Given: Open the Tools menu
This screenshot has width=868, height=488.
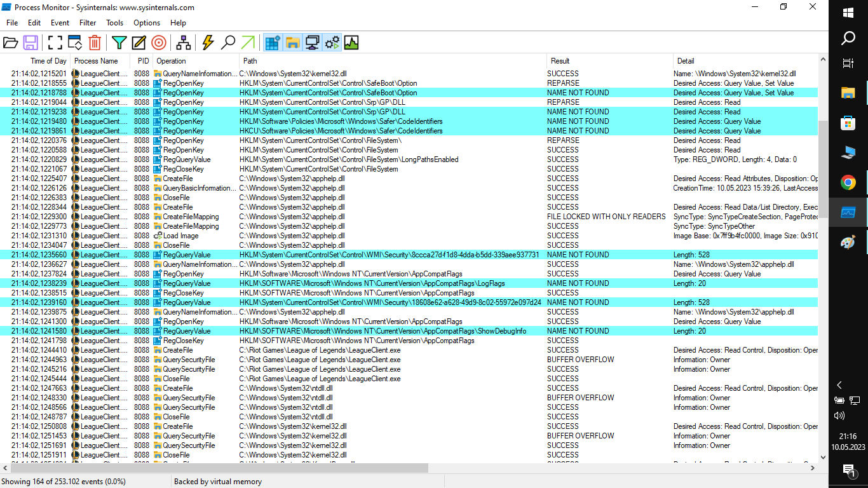Looking at the screenshot, I should (115, 23).
